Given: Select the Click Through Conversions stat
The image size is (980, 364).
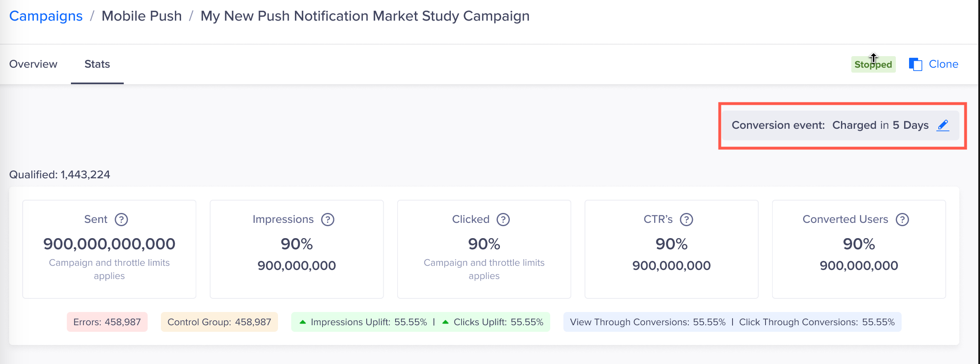Looking at the screenshot, I should [x=817, y=322].
